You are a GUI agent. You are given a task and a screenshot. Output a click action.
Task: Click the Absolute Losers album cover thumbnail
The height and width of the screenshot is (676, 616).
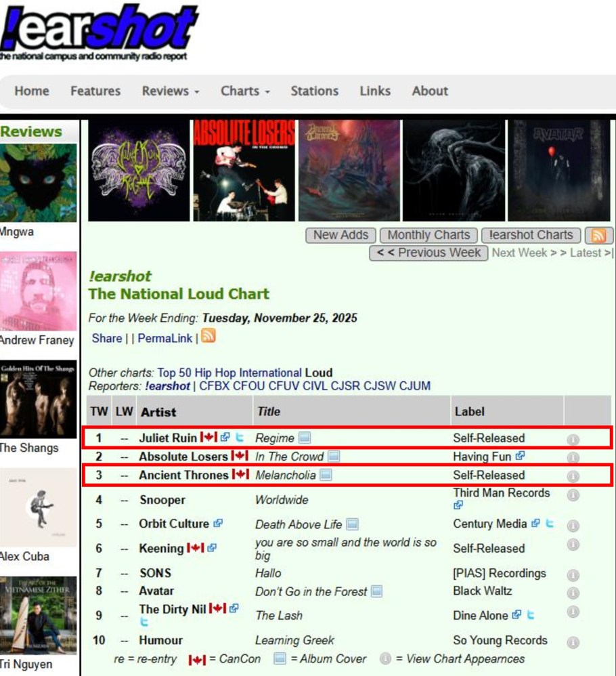244,170
